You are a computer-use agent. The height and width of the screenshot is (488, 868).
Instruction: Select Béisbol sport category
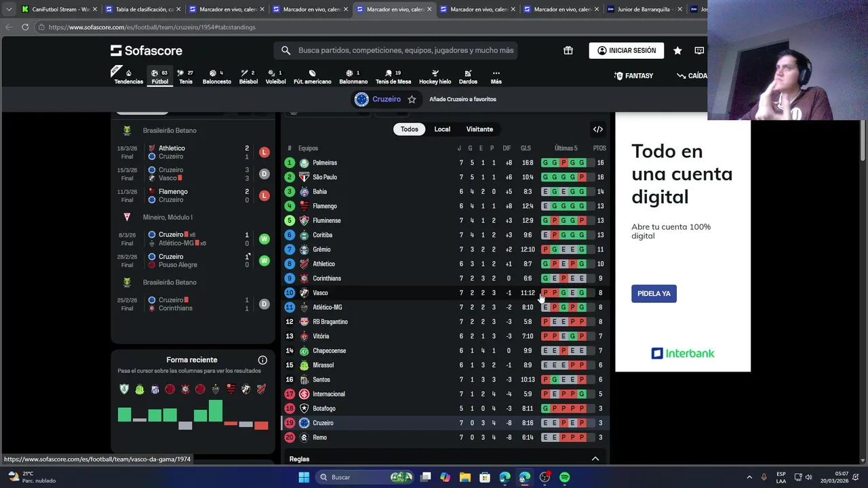(248, 77)
